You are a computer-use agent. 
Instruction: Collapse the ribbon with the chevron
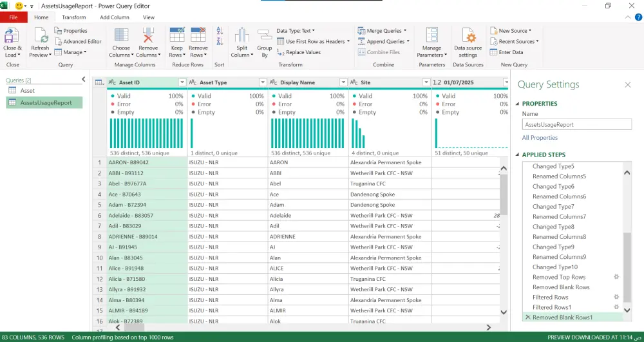point(627,17)
